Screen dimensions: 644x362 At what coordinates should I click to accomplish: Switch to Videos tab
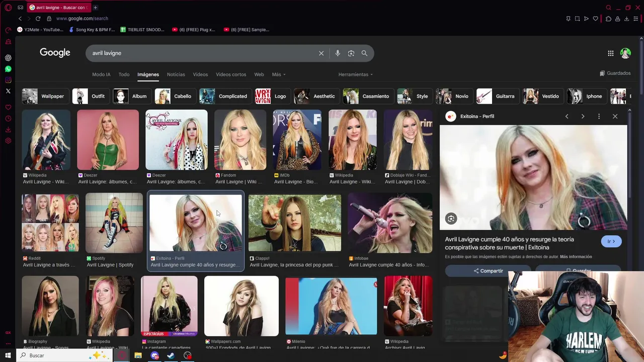tap(200, 74)
